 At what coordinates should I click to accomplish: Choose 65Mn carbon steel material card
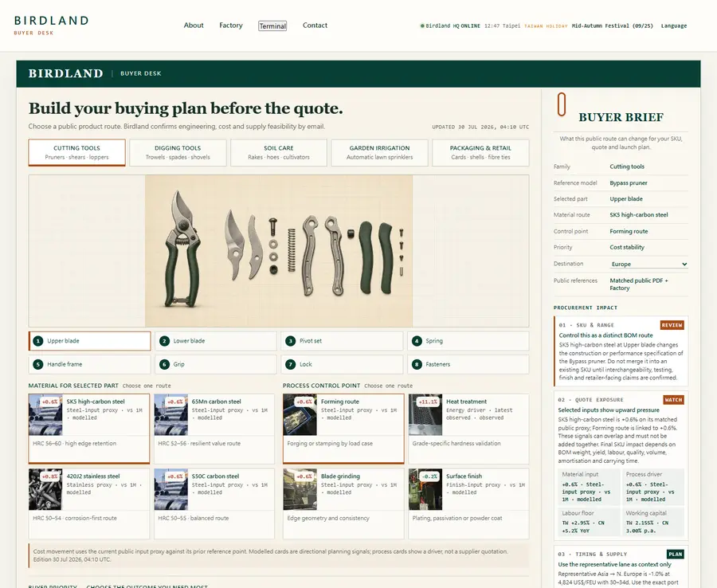[x=214, y=429]
